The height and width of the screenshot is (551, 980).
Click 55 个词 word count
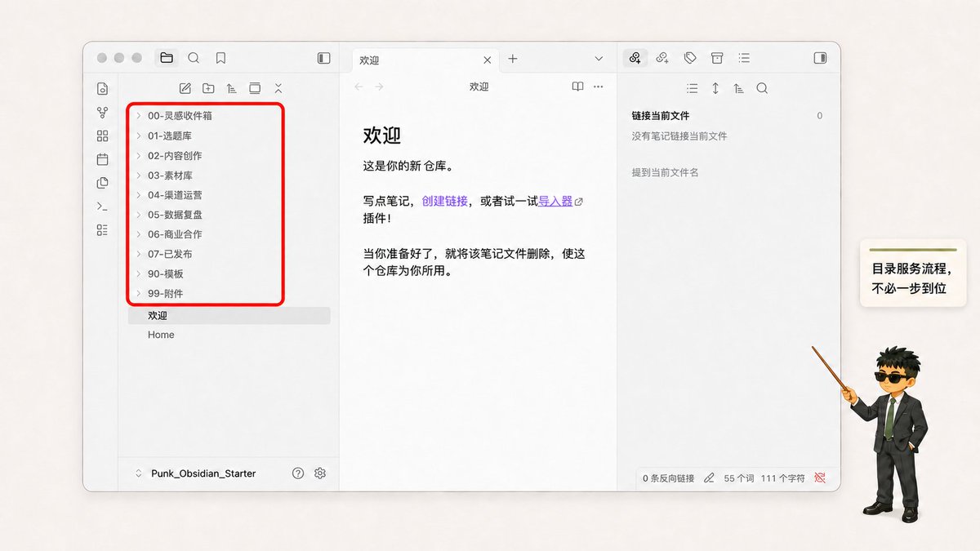coord(739,478)
